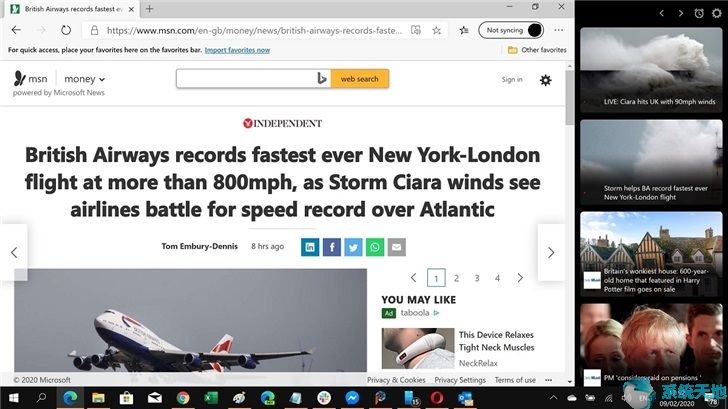The height and width of the screenshot is (409, 728).
Task: Click the clock icon in news bar
Action: tap(699, 13)
